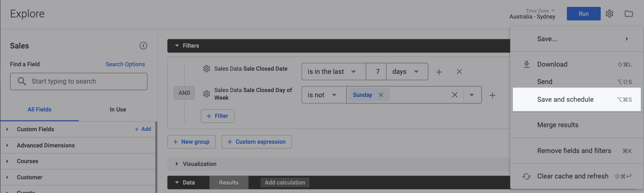644x193 pixels.
Task: Choose Remove fields and filters
Action: tap(577, 151)
